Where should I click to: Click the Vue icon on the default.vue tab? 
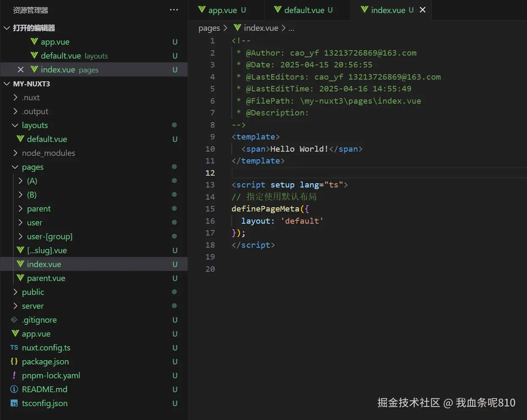pyautogui.click(x=278, y=9)
